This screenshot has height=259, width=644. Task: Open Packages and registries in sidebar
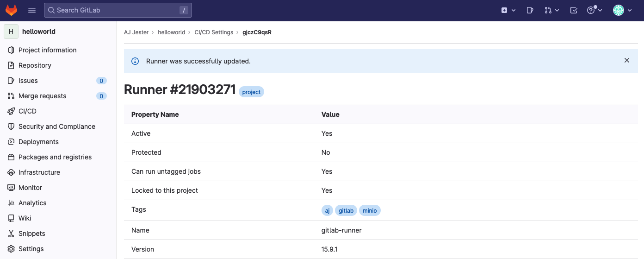click(55, 157)
